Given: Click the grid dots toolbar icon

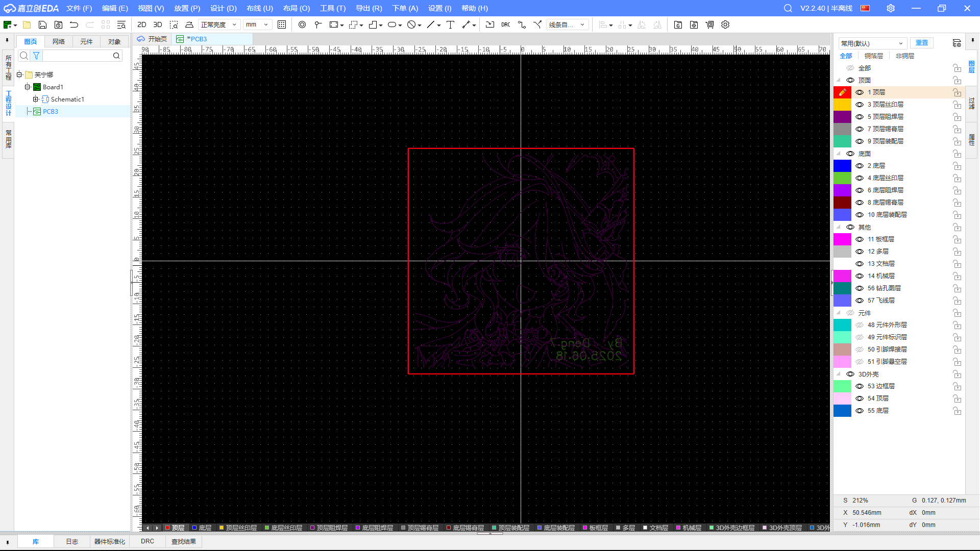Looking at the screenshot, I should click(x=282, y=24).
